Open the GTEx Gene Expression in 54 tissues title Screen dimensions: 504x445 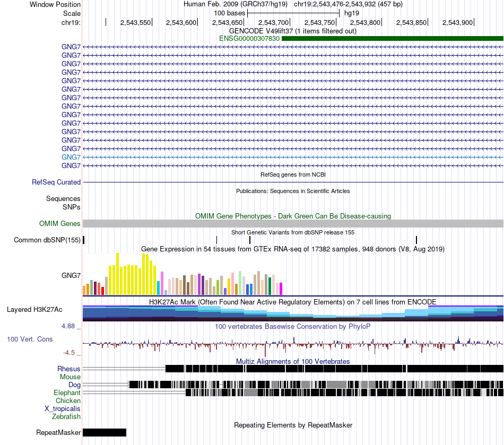pos(293,249)
